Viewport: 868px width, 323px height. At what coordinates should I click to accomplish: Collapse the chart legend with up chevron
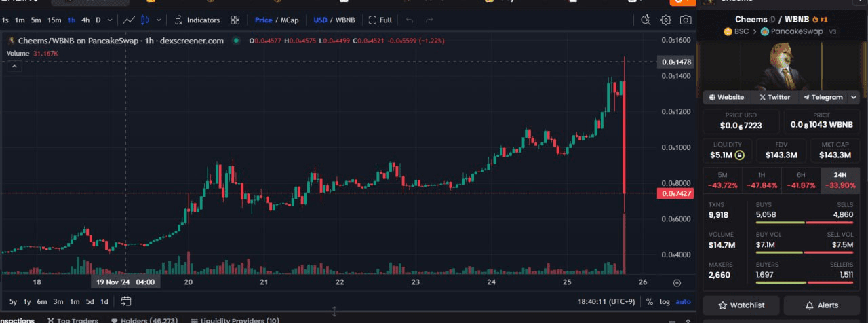(x=15, y=66)
